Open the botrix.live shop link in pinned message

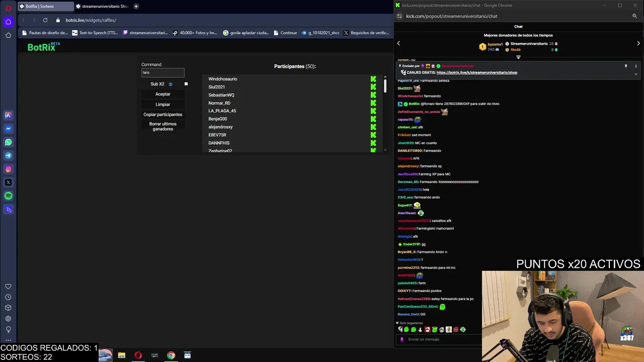point(477,72)
